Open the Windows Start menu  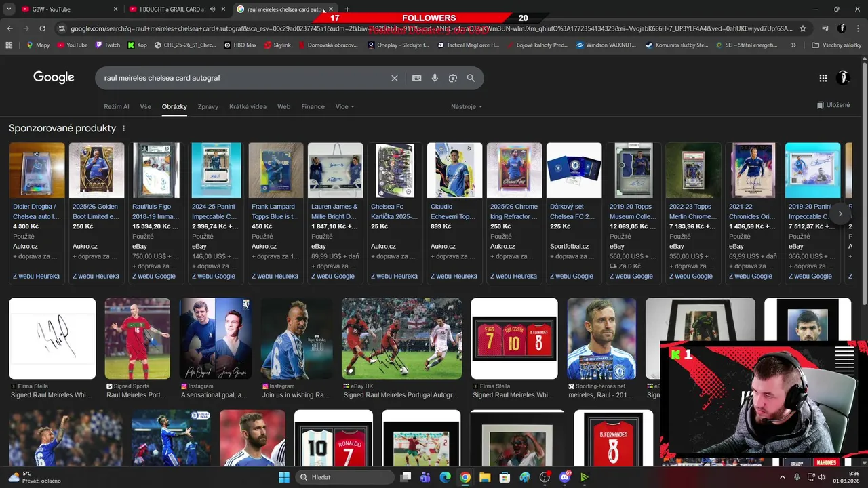point(284,477)
